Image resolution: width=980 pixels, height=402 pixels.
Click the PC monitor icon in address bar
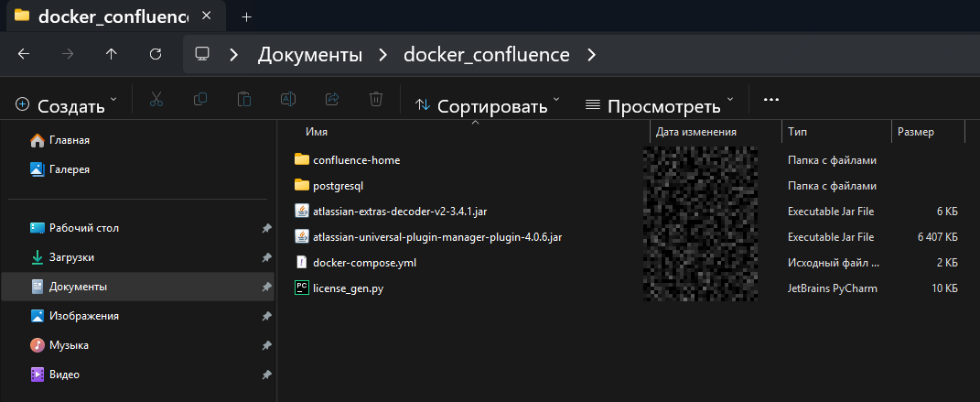[202, 54]
